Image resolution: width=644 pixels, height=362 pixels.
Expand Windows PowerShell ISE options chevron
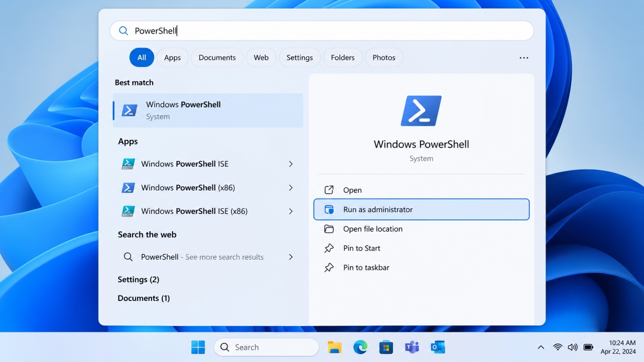point(291,164)
